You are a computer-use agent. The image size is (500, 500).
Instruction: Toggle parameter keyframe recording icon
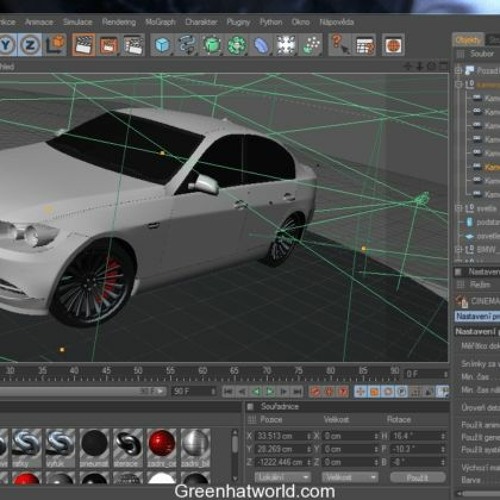pyautogui.click(x=402, y=391)
